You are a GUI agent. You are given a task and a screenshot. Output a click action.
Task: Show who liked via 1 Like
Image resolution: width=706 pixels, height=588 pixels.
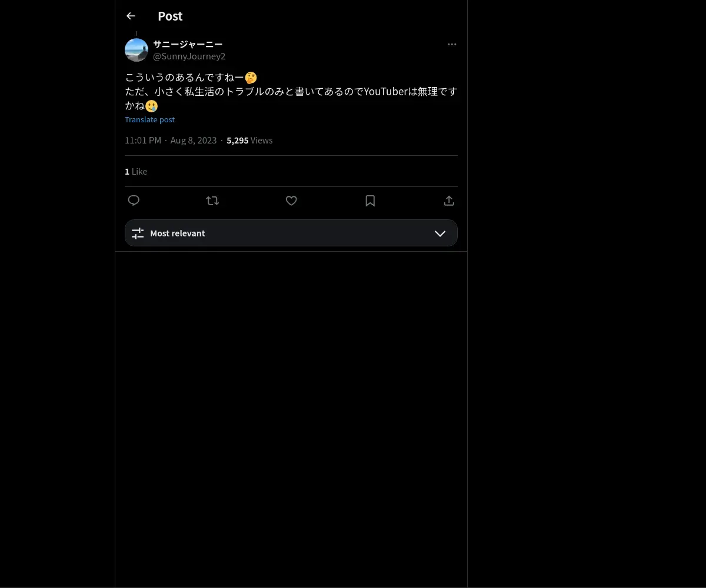click(136, 172)
